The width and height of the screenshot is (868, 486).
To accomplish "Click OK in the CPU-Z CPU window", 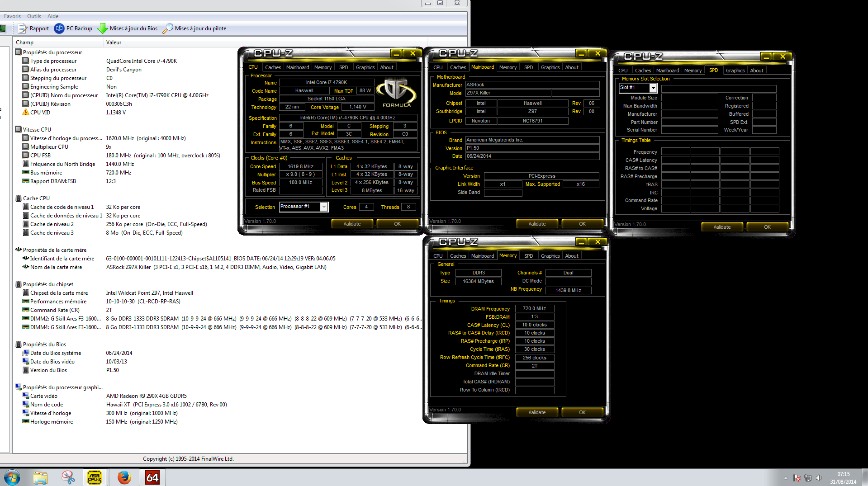I will point(397,224).
